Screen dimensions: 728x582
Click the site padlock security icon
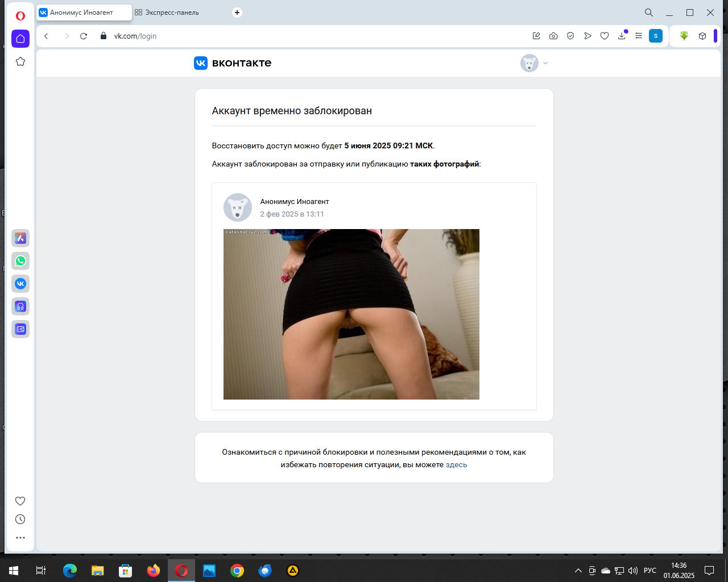(x=103, y=36)
